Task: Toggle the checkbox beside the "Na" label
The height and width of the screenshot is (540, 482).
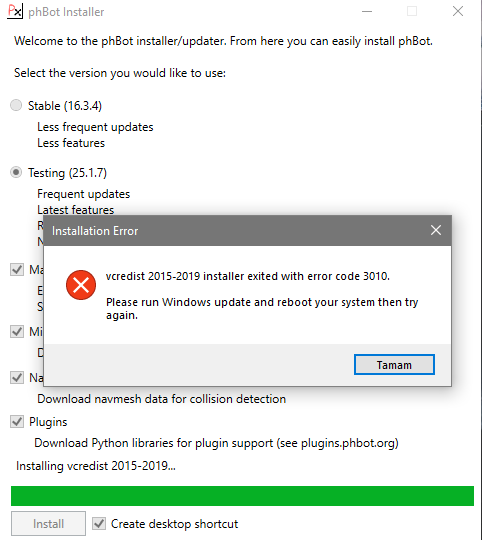Action: 17,377
